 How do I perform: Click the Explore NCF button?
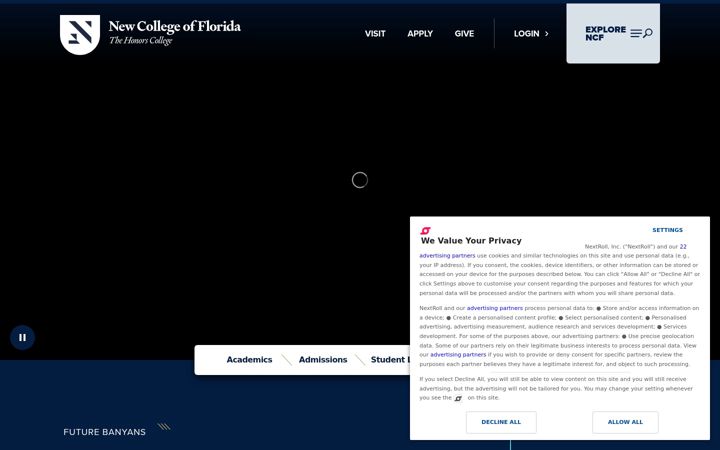pyautogui.click(x=613, y=34)
